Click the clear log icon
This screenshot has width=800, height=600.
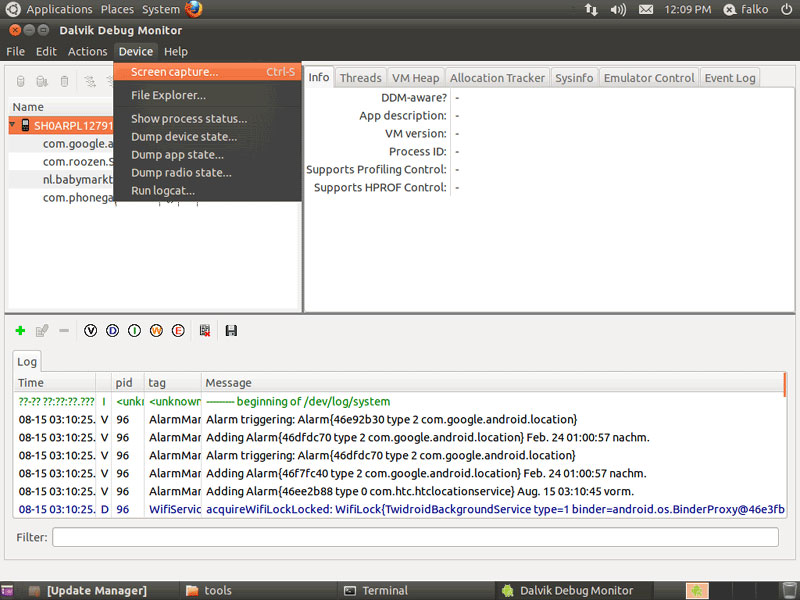click(x=204, y=331)
